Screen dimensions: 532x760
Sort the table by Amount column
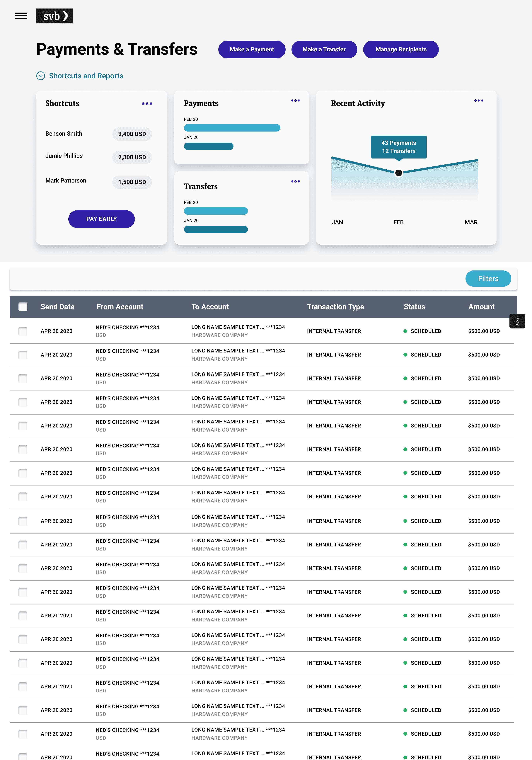point(481,307)
